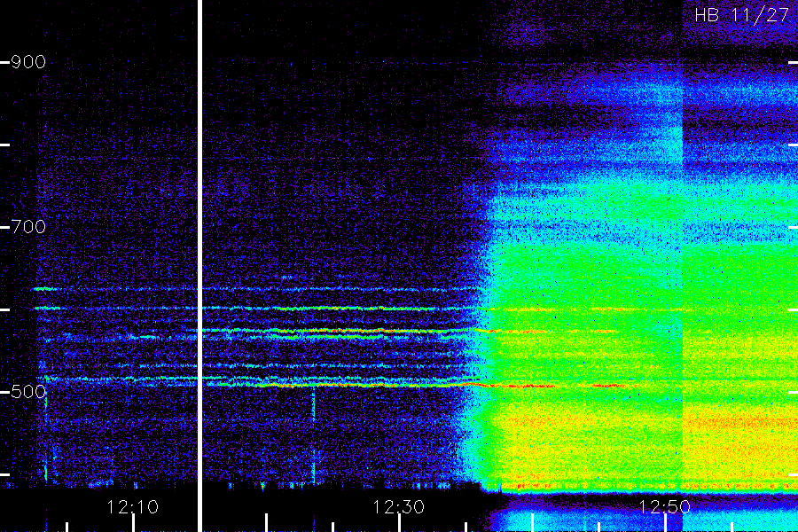Image resolution: width=798 pixels, height=532 pixels.
Task: Click the 12:30 time axis label
Action: (398, 506)
